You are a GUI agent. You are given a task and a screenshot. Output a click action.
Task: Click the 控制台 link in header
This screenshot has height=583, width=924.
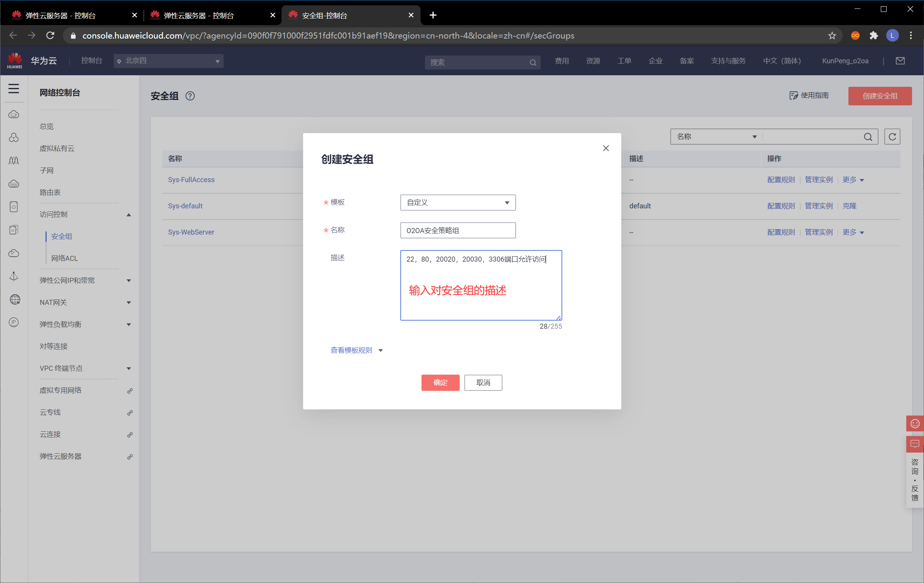pyautogui.click(x=91, y=61)
